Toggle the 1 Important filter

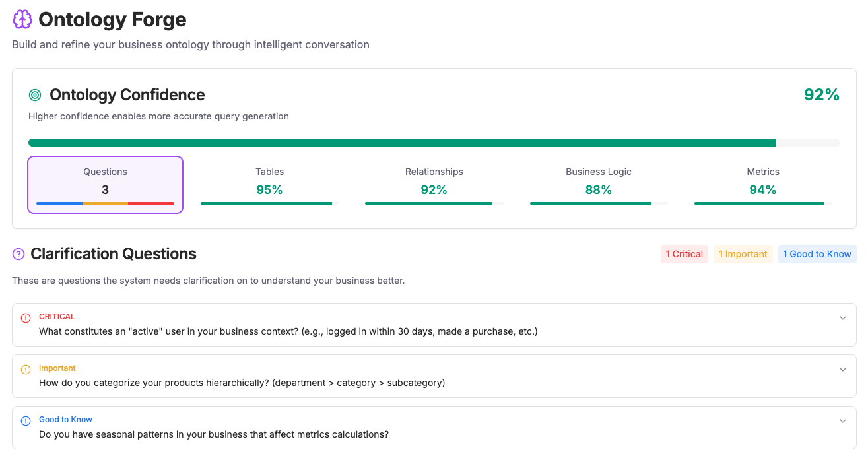tap(743, 253)
